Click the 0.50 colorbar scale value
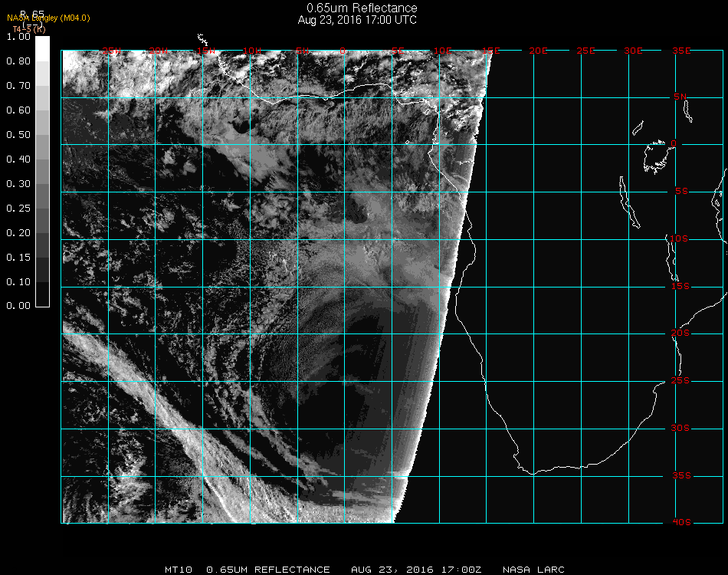 (18, 135)
